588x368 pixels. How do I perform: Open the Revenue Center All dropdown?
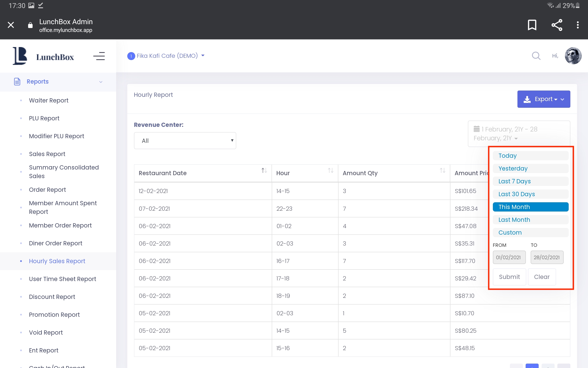tap(185, 141)
